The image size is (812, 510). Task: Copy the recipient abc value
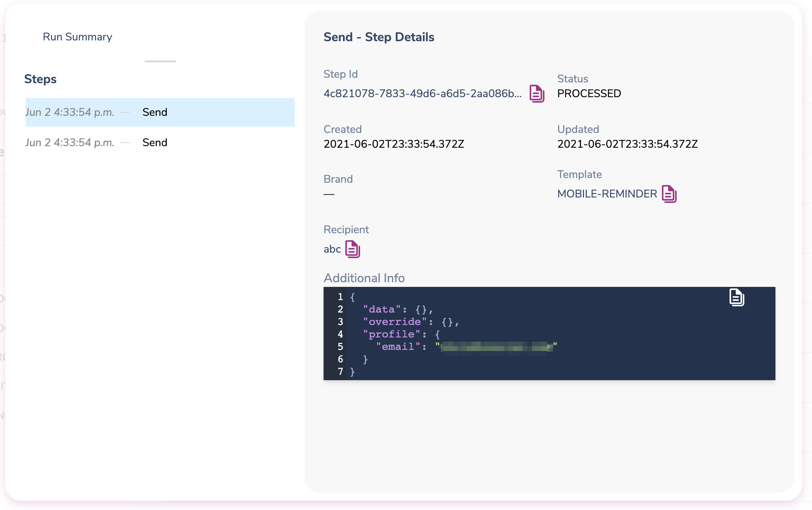[352, 249]
